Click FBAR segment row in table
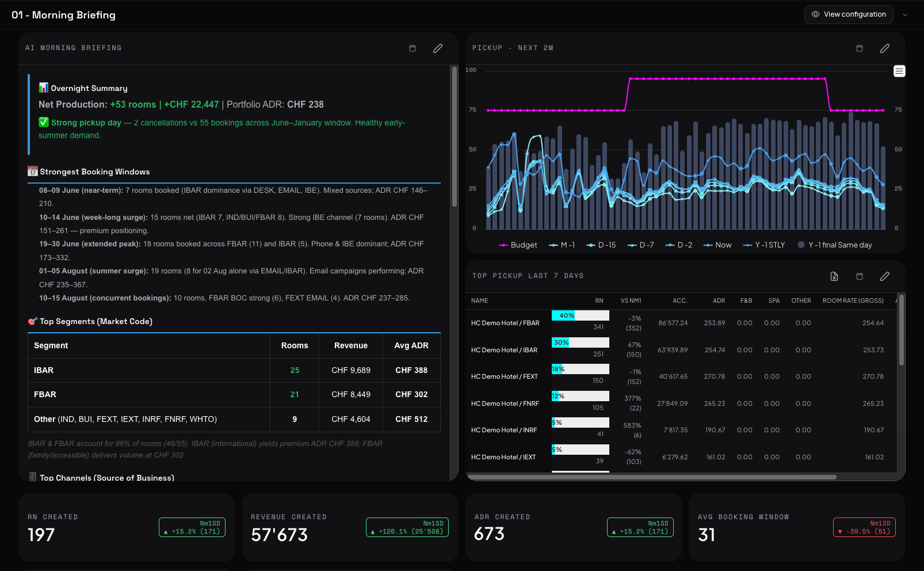 [x=234, y=394]
